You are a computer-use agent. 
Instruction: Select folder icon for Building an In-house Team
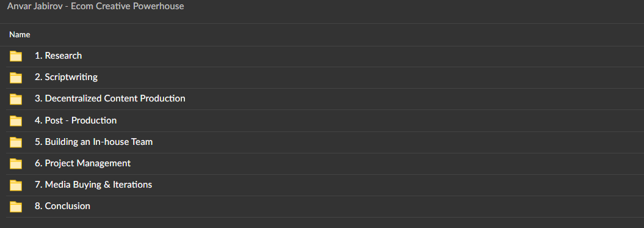16,142
